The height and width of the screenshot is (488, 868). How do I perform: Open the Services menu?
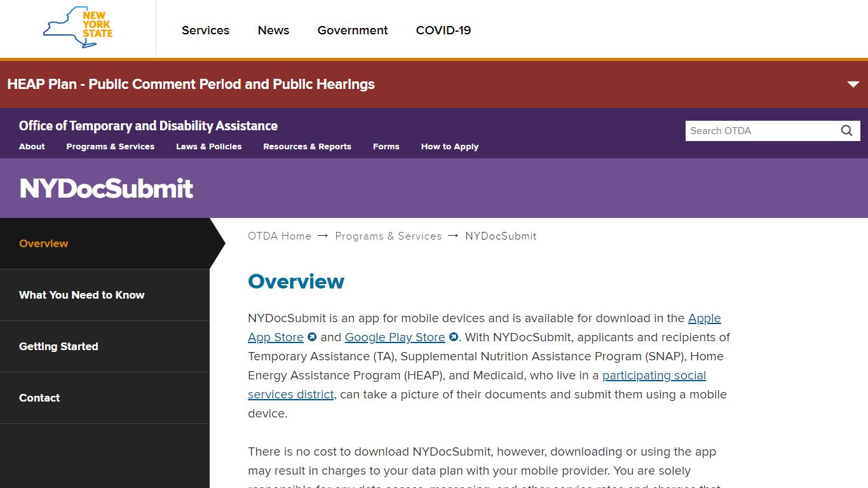pyautogui.click(x=205, y=30)
